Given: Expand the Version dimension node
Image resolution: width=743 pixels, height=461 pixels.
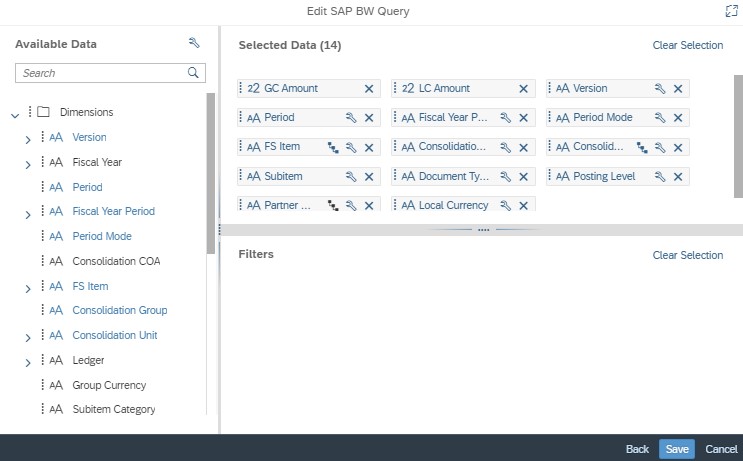Looking at the screenshot, I should pos(28,140).
